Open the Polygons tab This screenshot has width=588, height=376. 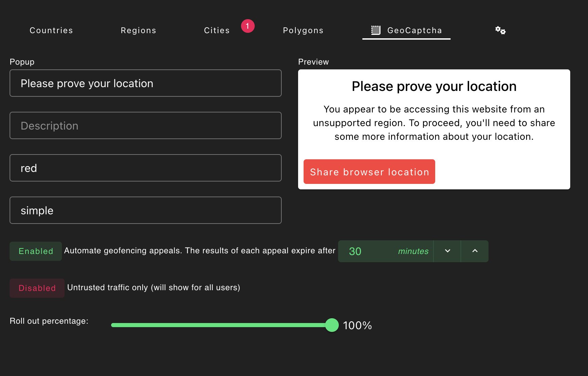click(x=303, y=30)
